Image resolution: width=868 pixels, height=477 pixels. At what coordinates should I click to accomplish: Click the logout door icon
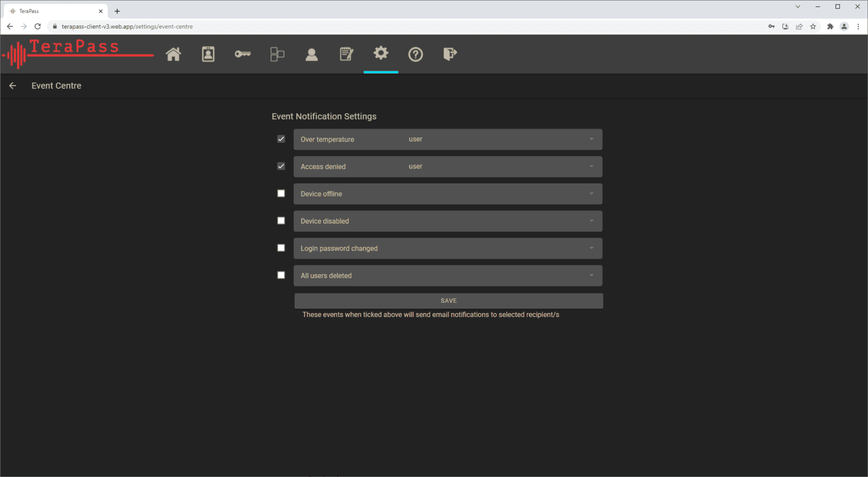450,54
